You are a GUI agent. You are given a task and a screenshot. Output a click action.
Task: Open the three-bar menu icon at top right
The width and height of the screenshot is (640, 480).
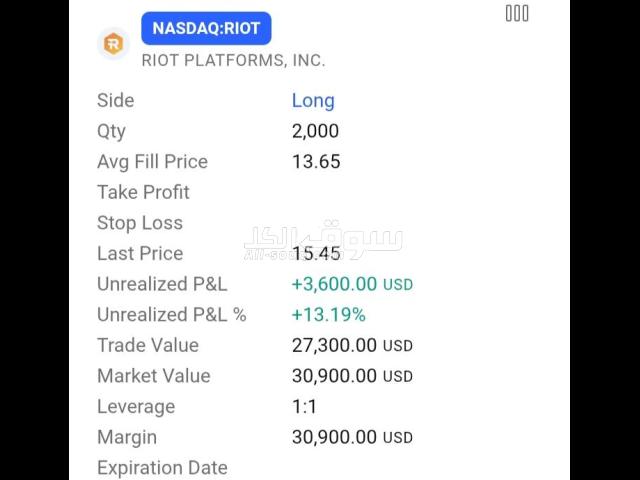tap(516, 13)
